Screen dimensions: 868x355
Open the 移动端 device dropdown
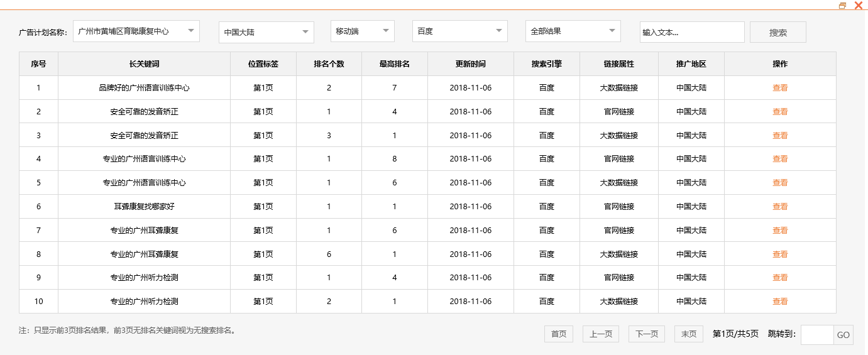point(363,31)
